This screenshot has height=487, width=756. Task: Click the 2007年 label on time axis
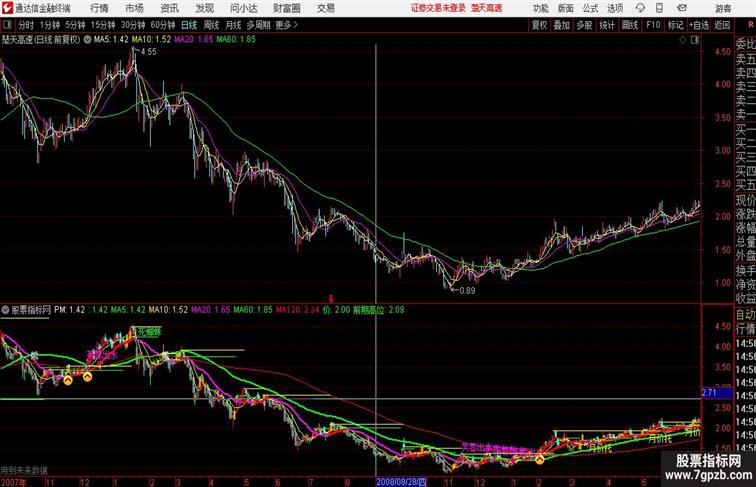(x=14, y=482)
